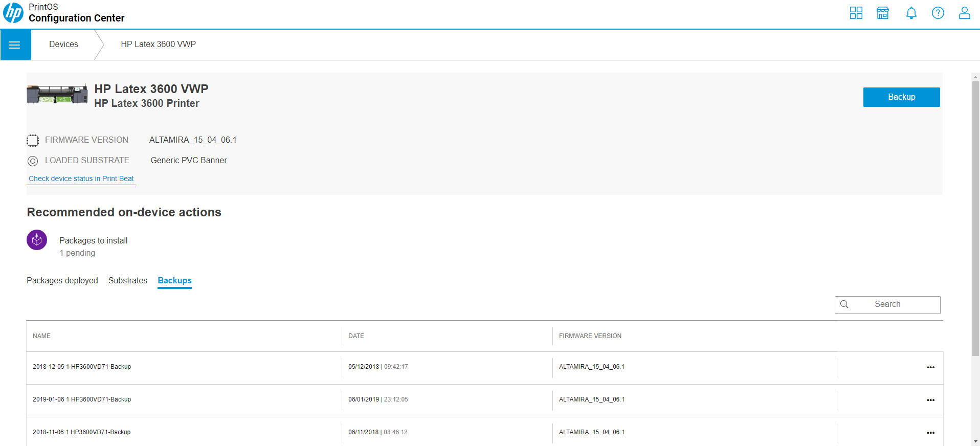Screen dimensions: 980x447
Task: Click the loaded substrate roll icon
Action: (x=33, y=161)
